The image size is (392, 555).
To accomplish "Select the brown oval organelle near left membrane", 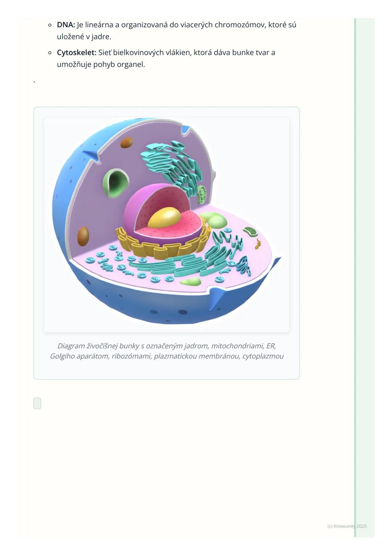I will [x=83, y=236].
